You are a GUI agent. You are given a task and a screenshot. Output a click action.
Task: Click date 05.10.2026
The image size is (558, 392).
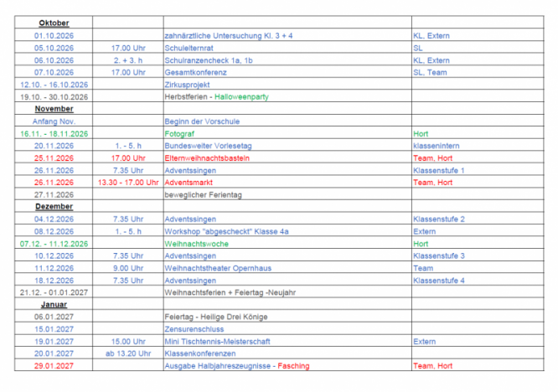click(54, 48)
